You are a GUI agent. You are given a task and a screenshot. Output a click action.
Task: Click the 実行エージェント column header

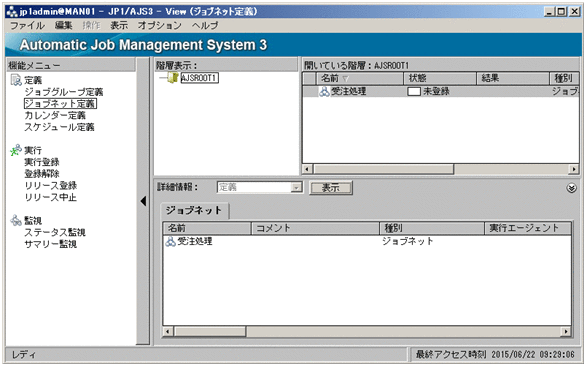(528, 228)
